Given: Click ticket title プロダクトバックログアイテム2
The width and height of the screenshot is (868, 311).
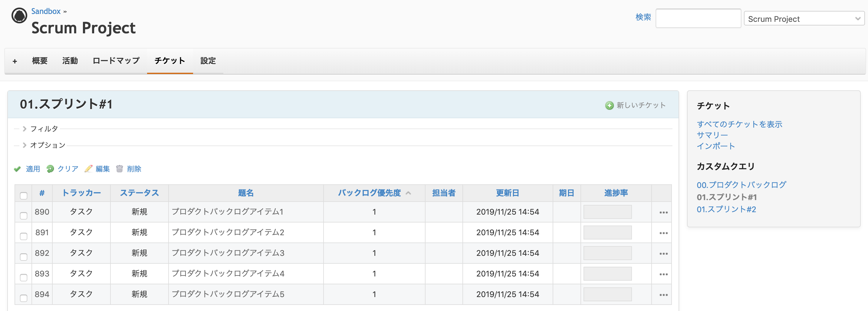Looking at the screenshot, I should 228,232.
